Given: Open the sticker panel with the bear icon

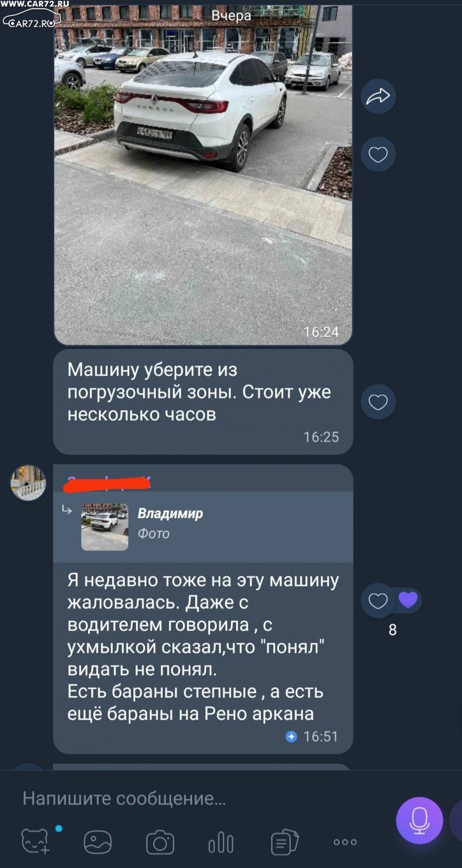Looking at the screenshot, I should pos(36,841).
